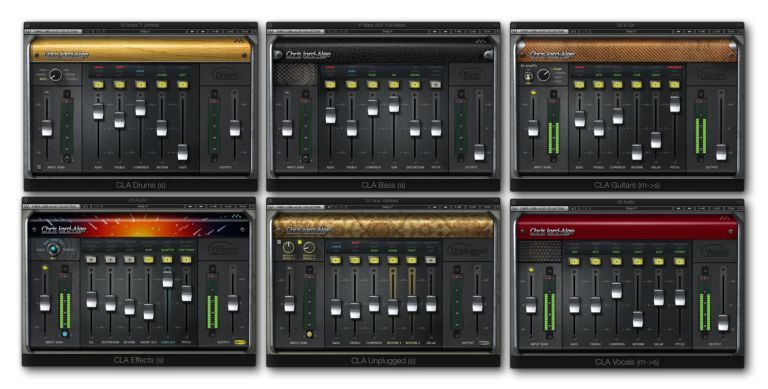The image size is (768, 389).
Task: Click the Load button in CLA Guitars toolbar
Action: [716, 31]
